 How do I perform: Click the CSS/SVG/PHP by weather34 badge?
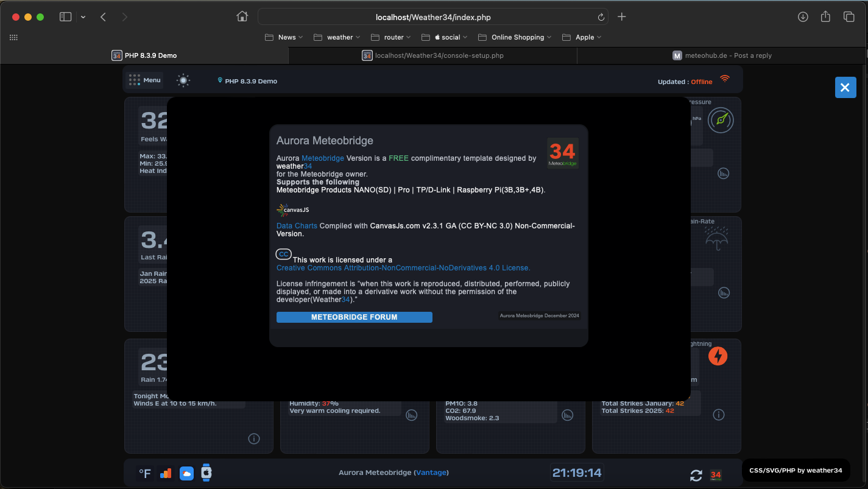(x=796, y=470)
